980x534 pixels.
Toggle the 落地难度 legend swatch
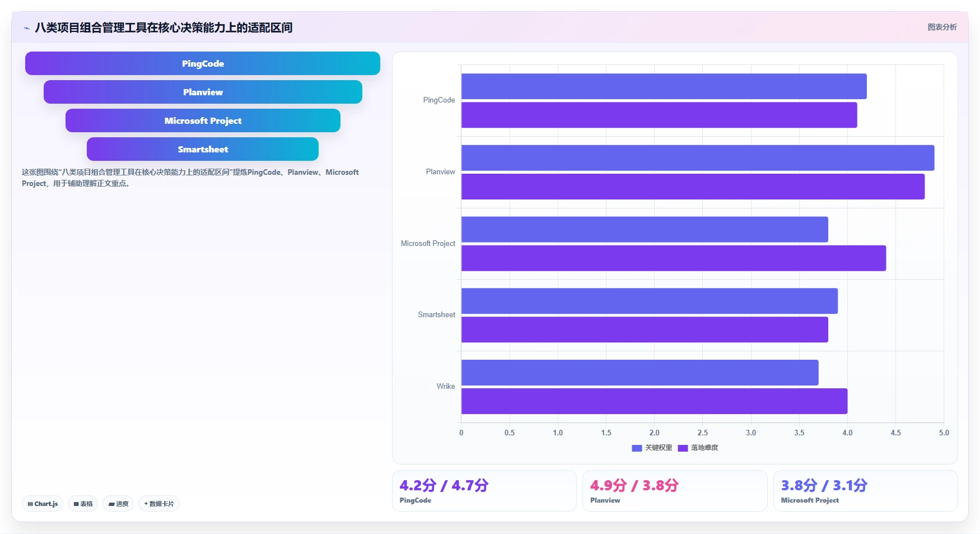[x=683, y=448]
